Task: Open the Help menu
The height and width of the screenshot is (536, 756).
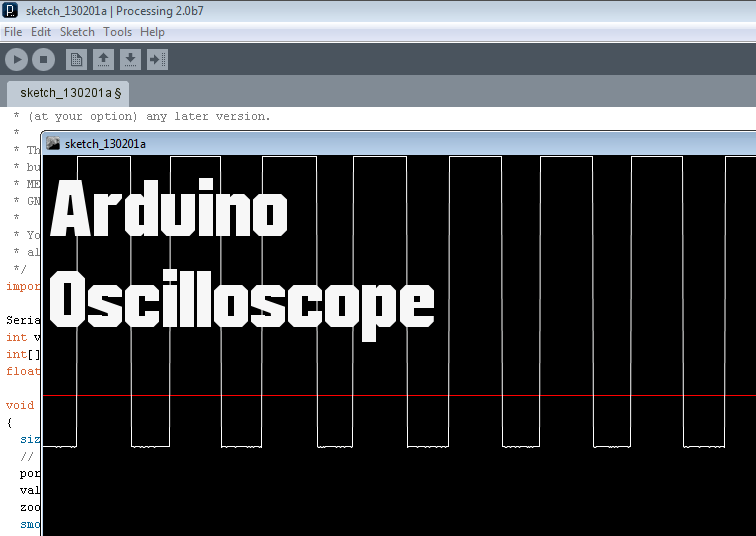Action: coord(152,32)
